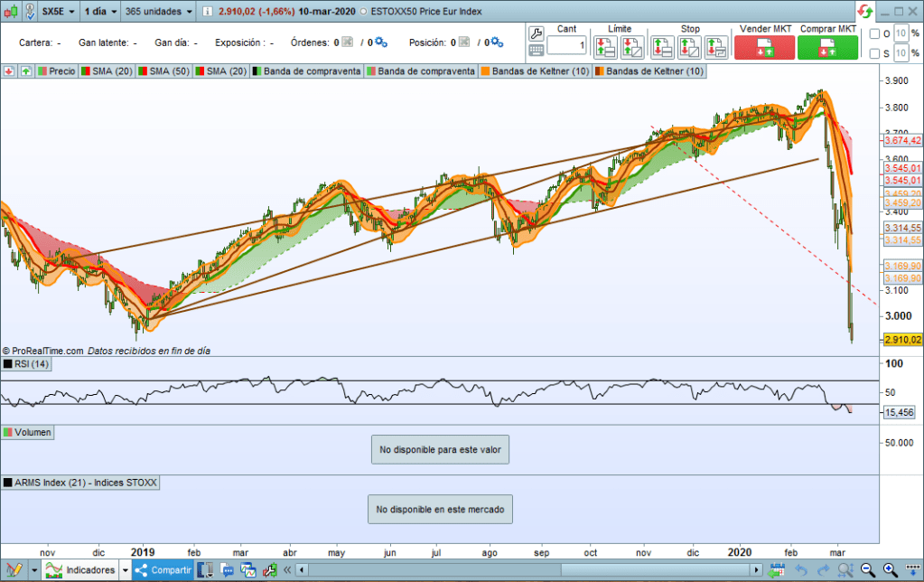Enable the O percent checkbox
The height and width of the screenshot is (582, 924).
tap(874, 34)
